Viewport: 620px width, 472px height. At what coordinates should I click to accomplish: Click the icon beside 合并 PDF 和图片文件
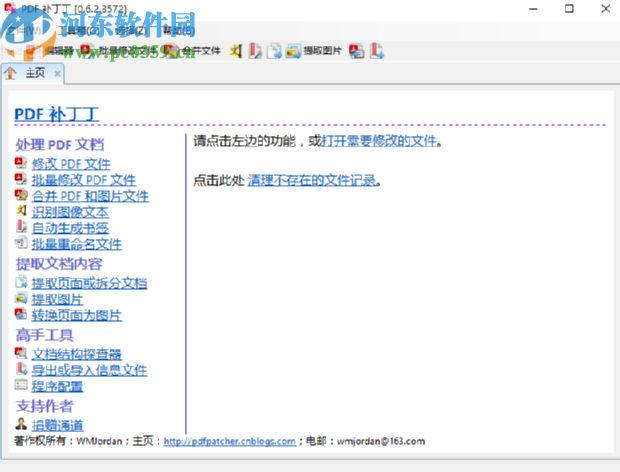21,195
